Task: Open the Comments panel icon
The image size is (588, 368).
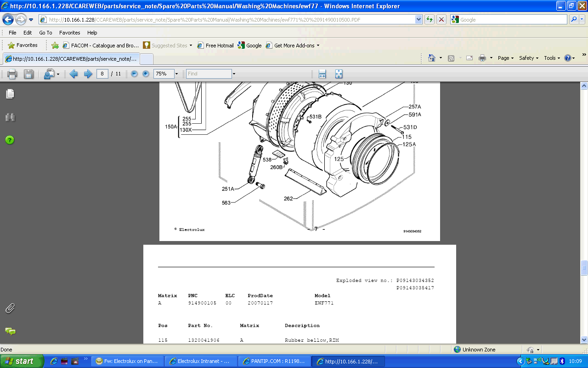Action: pos(10,331)
